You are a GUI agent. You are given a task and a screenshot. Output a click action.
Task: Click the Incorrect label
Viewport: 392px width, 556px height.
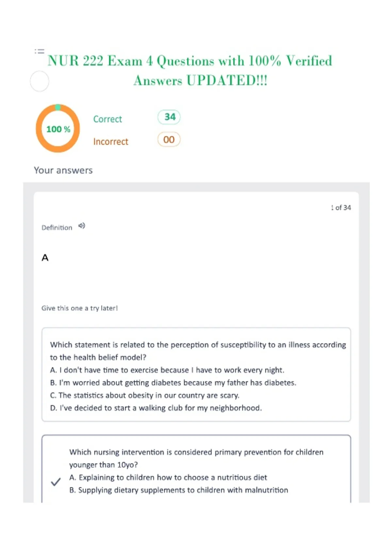tap(111, 142)
